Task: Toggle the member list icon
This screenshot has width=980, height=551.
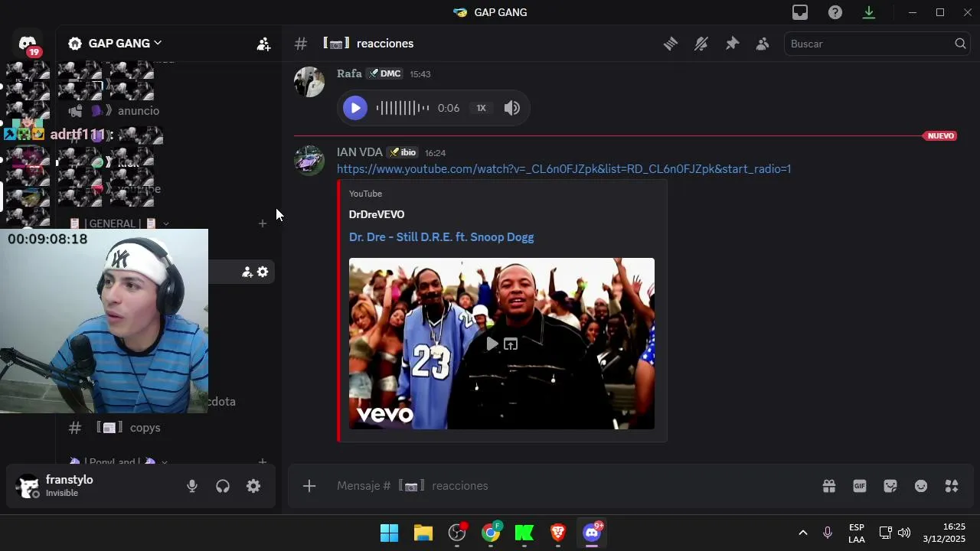Action: pyautogui.click(x=763, y=44)
